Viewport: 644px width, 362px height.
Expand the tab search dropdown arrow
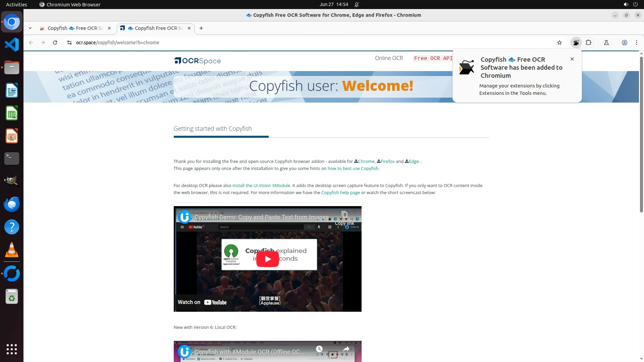pos(30,28)
